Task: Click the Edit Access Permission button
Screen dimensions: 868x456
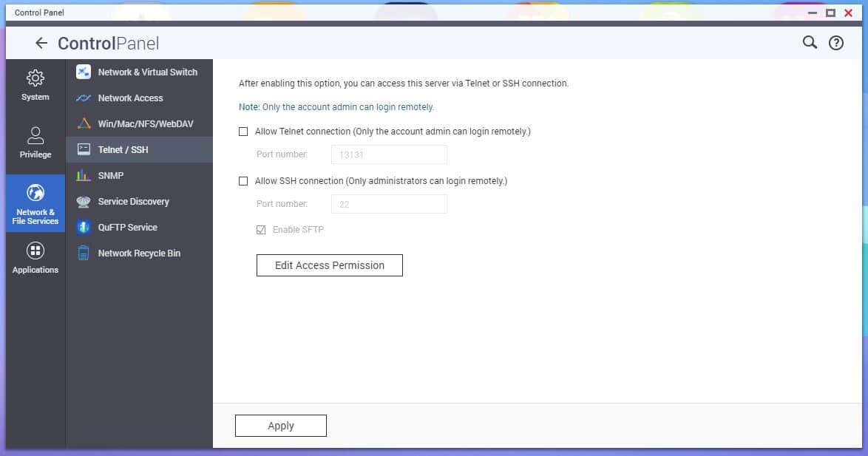Action: pyautogui.click(x=329, y=265)
